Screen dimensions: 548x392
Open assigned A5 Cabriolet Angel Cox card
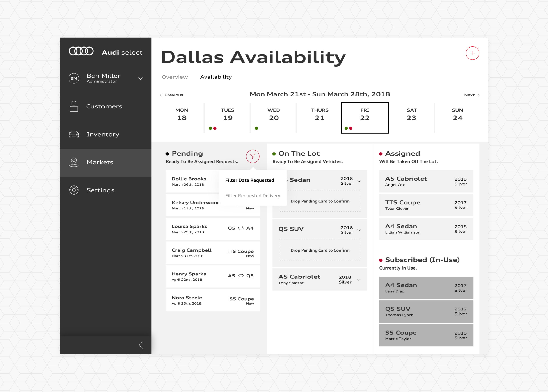[426, 181]
